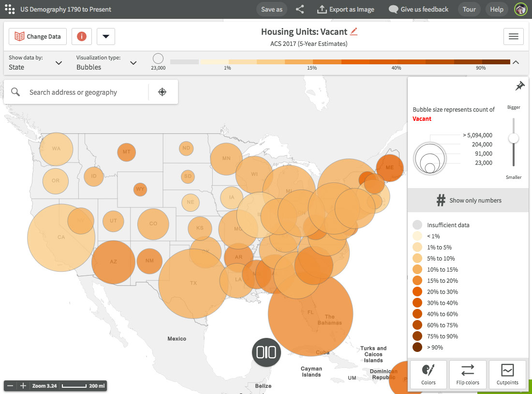532x394 pixels.
Task: Open the hamburger menu
Action: click(513, 36)
